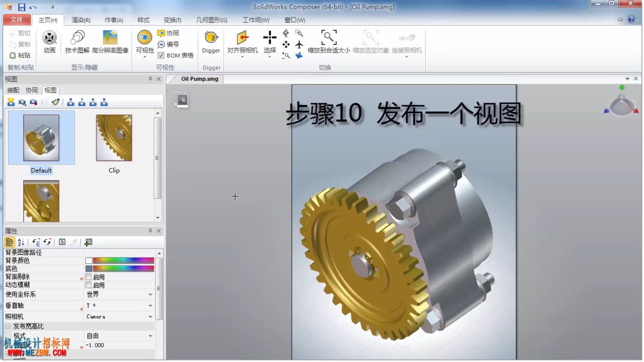Open the 高分辨率图像 high resolution image tool
The image size is (644, 362).
[110, 42]
